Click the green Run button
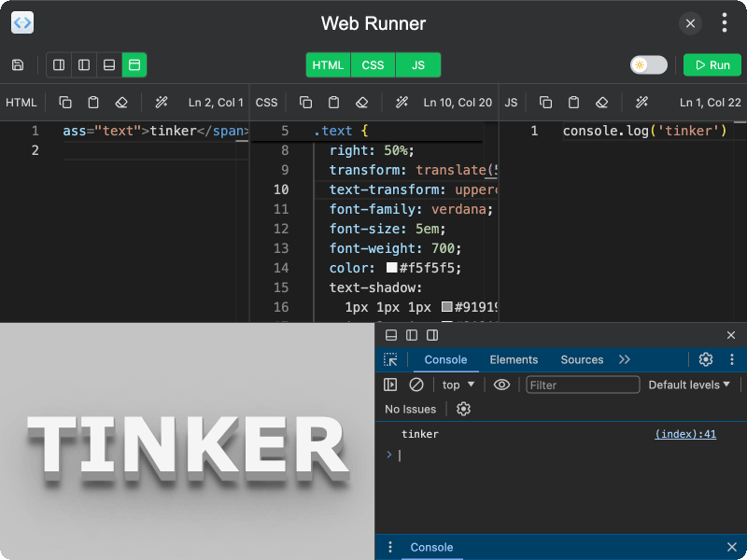 click(712, 64)
